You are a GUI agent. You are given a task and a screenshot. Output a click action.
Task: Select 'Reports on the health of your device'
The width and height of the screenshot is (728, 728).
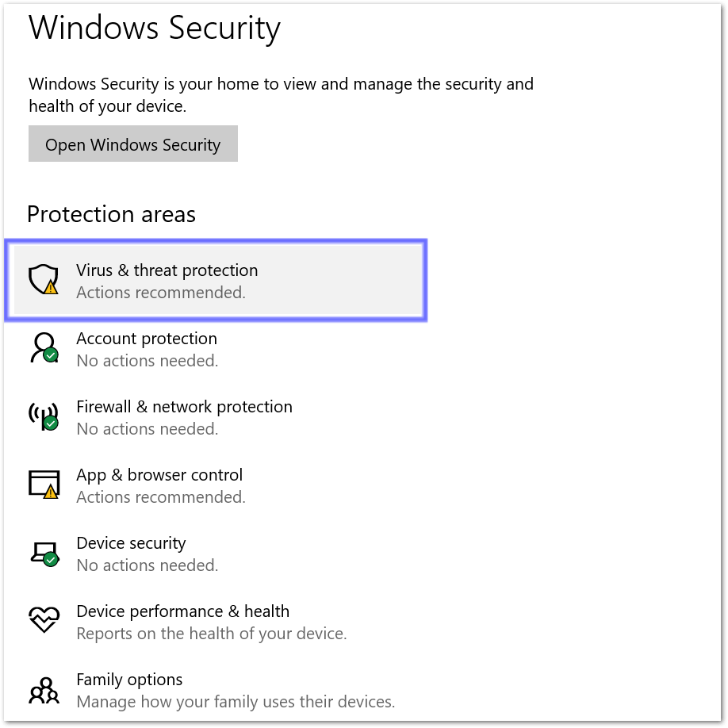coord(212,634)
